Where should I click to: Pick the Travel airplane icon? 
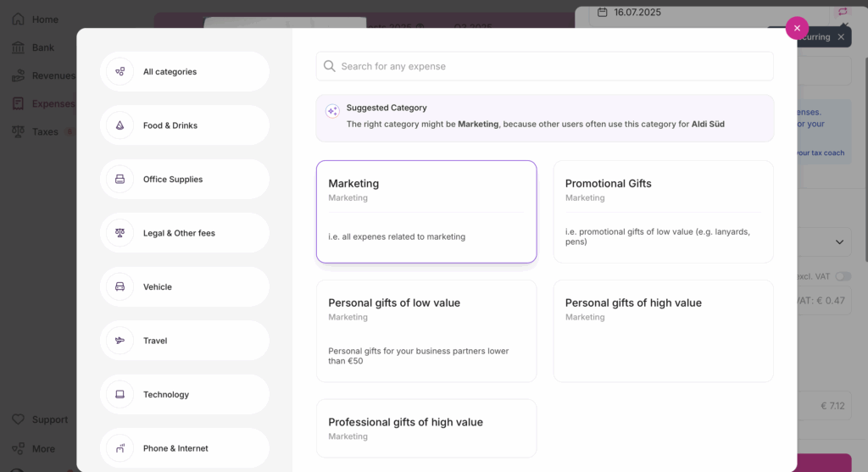tap(120, 341)
